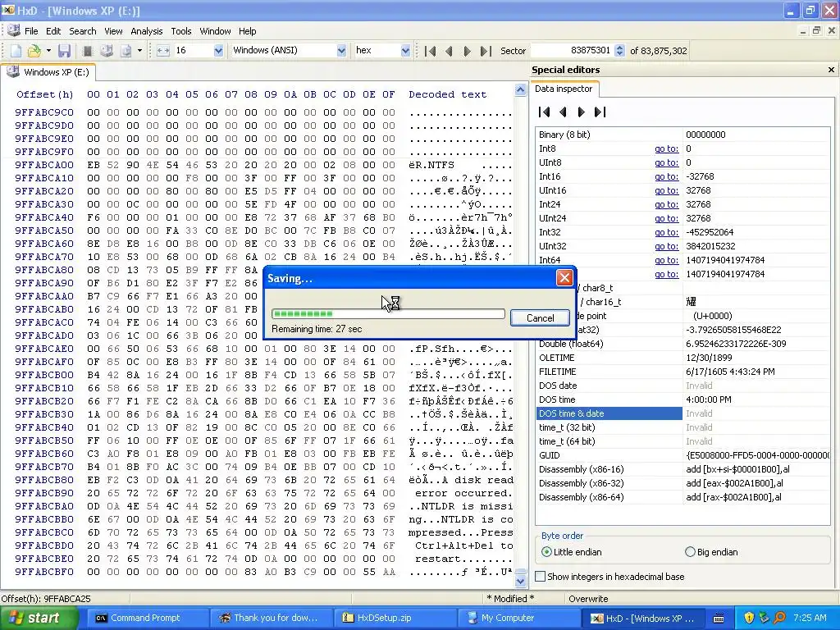840x630 pixels.
Task: Close the Special editors panel
Action: coord(831,70)
